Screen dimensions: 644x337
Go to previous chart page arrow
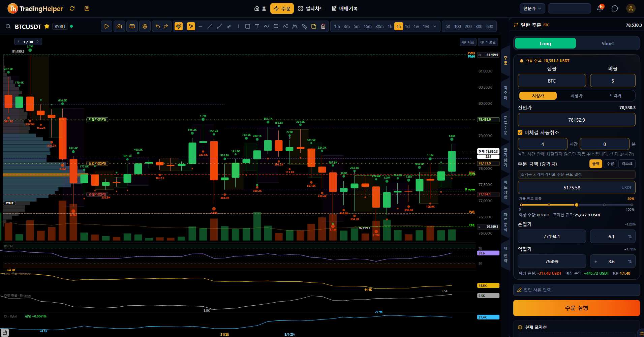[19, 41]
